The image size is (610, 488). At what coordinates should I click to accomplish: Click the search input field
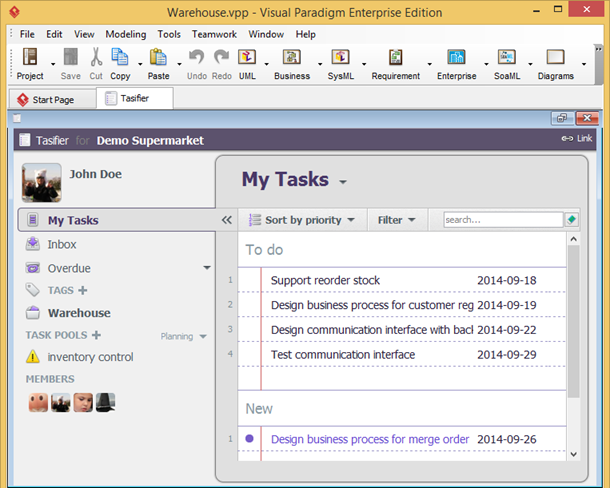point(503,219)
